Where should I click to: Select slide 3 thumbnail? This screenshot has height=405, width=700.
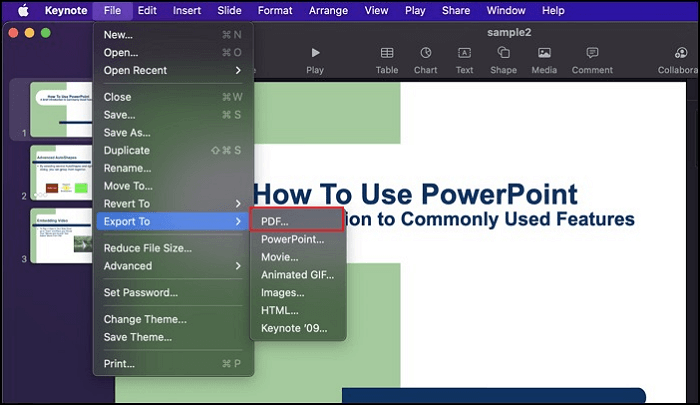coord(61,235)
